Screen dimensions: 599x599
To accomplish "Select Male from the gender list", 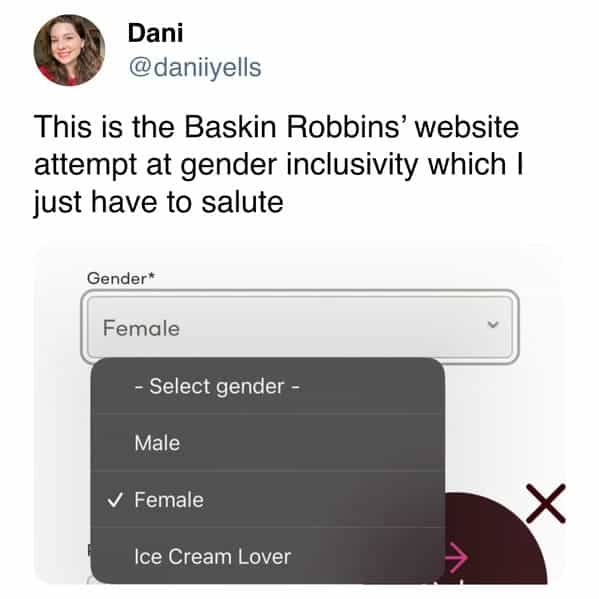I will (x=267, y=442).
